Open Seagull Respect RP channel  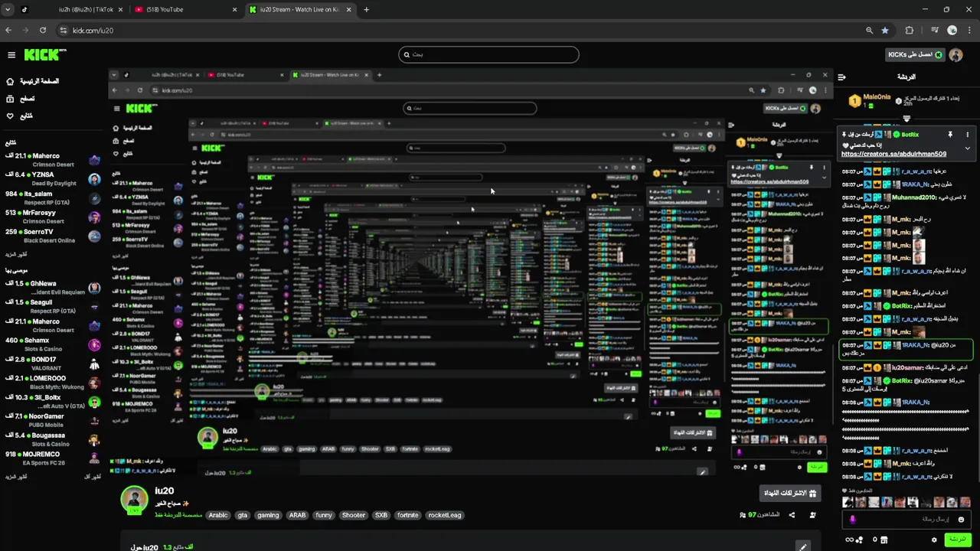[52, 307]
